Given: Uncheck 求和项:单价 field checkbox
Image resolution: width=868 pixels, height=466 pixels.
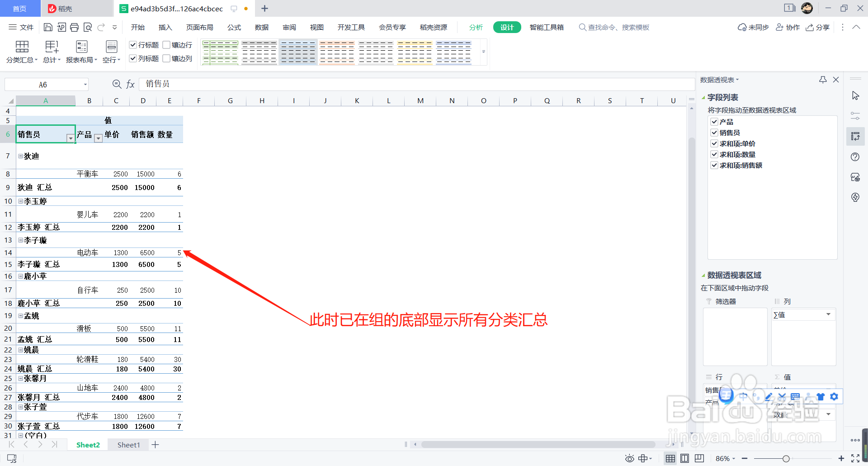Looking at the screenshot, I should pos(714,143).
